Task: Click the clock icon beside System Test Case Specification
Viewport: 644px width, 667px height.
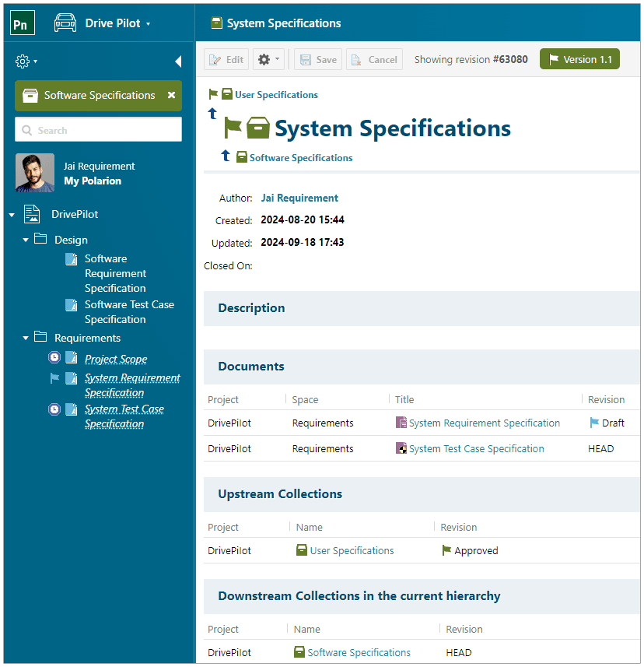Action: (x=54, y=409)
